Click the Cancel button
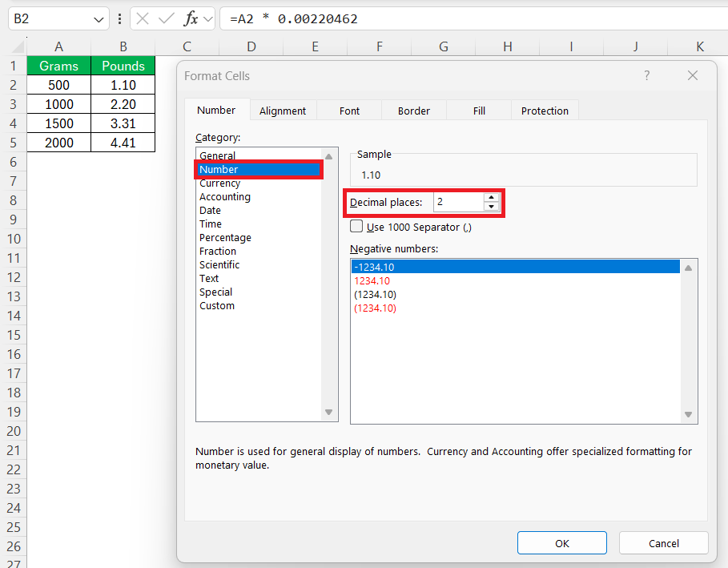 663,543
